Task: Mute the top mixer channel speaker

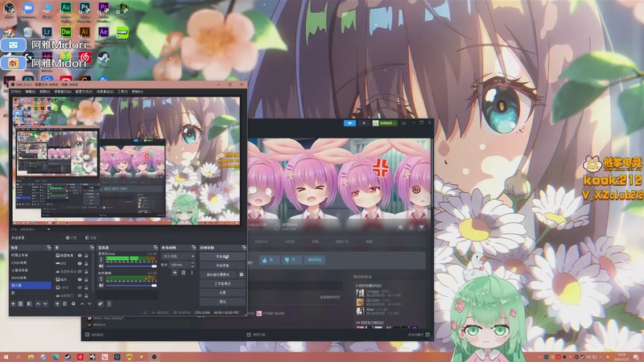Action: [x=101, y=266]
